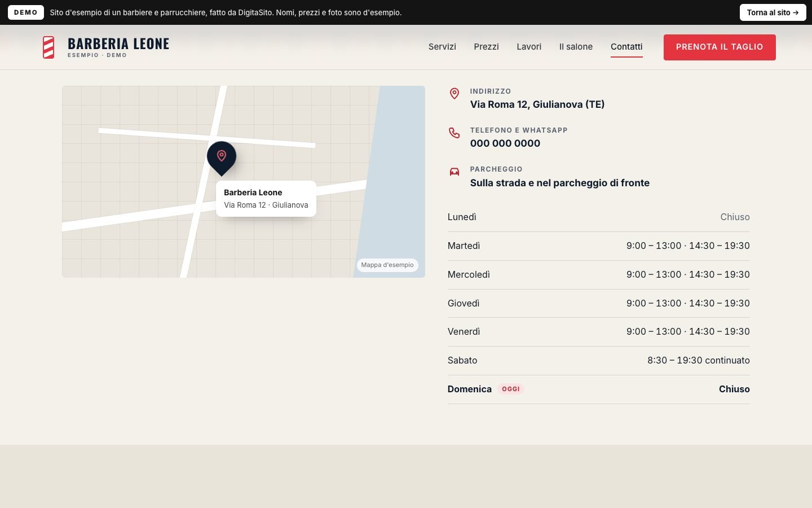The width and height of the screenshot is (812, 508).
Task: Click the demo banner description text
Action: point(226,12)
